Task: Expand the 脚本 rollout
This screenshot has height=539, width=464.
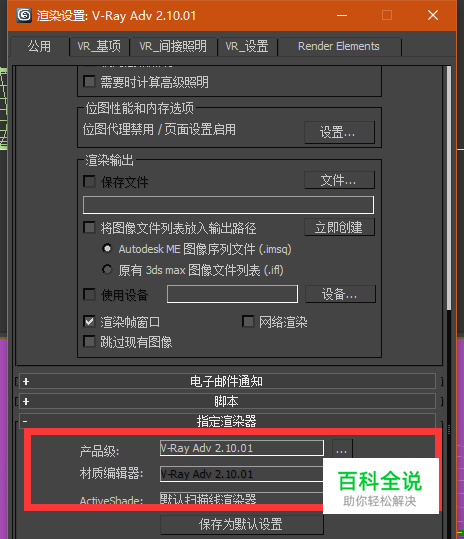Action: tap(227, 401)
